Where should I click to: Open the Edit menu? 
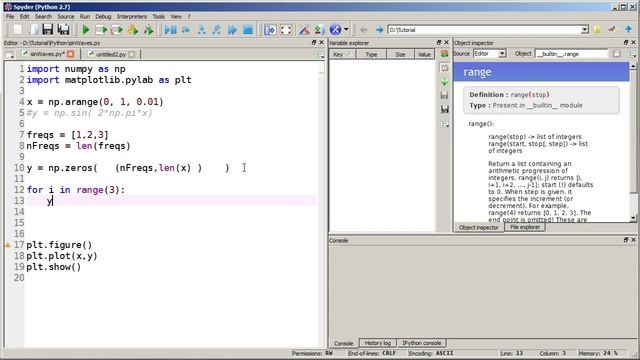pyautogui.click(x=24, y=16)
